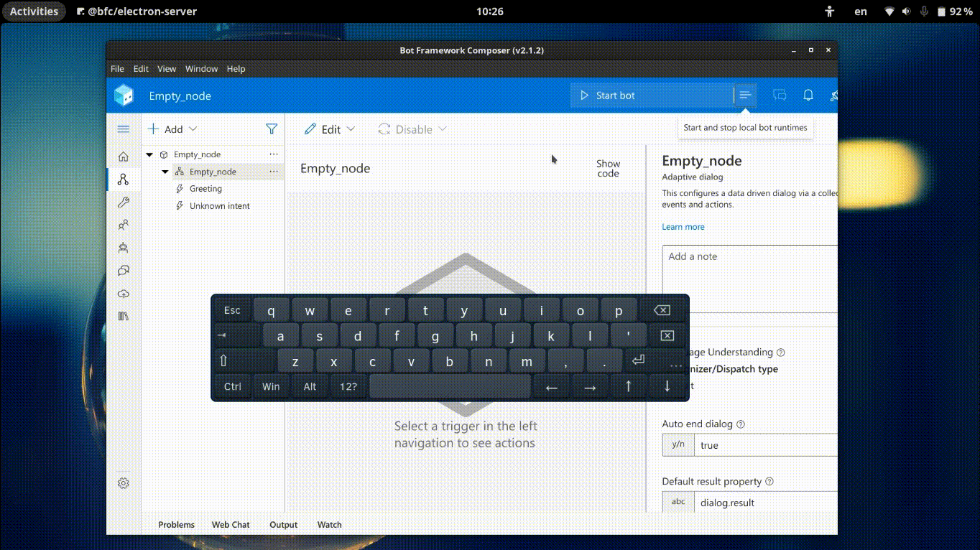
Task: Click the filter funnel icon
Action: [272, 129]
